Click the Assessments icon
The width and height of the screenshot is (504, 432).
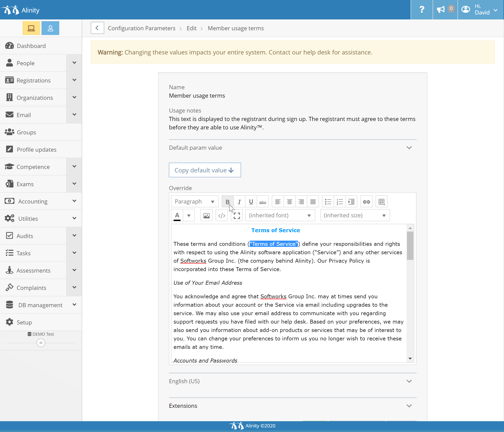10,270
